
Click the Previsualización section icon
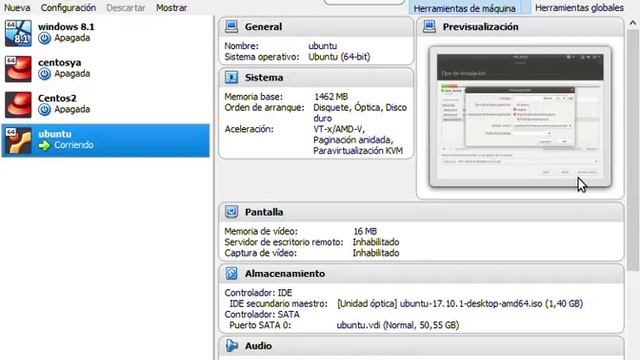(x=429, y=27)
